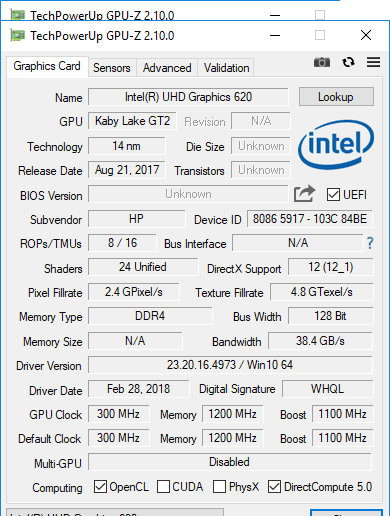Click the Driver Version field
Image resolution: width=390 pixels, height=516 pixels.
[230, 365]
